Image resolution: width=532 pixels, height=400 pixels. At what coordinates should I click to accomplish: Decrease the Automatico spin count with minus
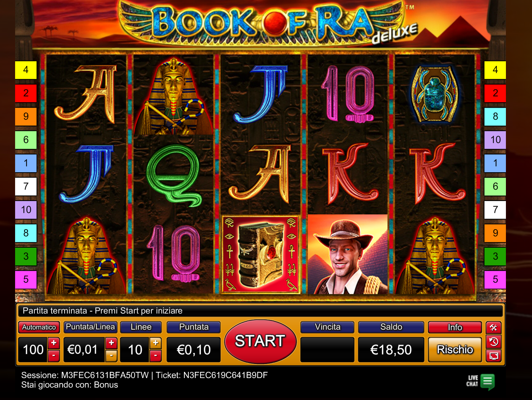[54, 356]
